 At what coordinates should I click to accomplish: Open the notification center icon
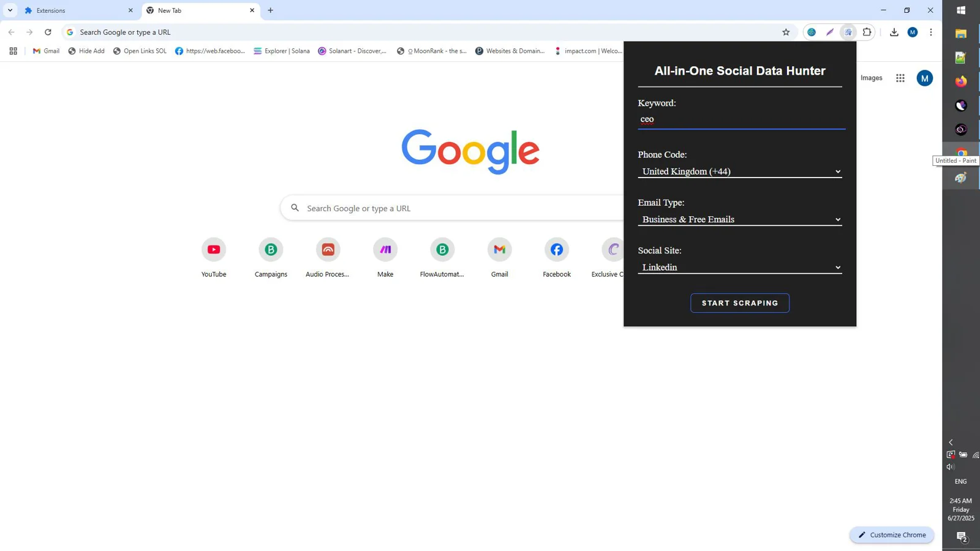962,537
